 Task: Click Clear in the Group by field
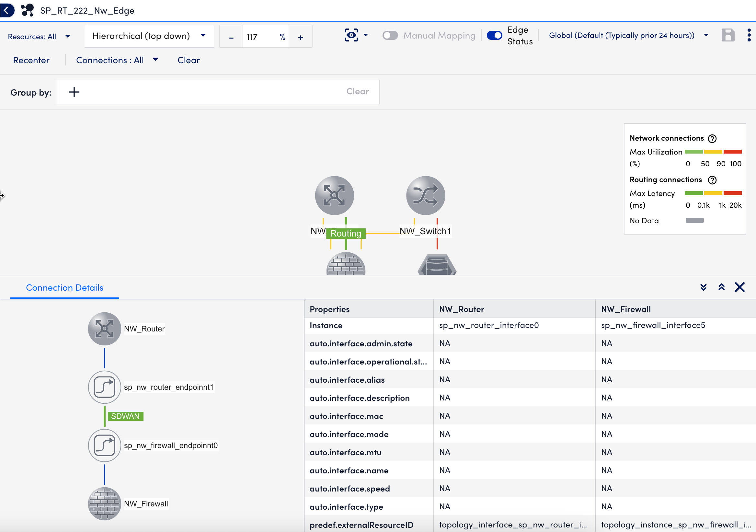358,91
